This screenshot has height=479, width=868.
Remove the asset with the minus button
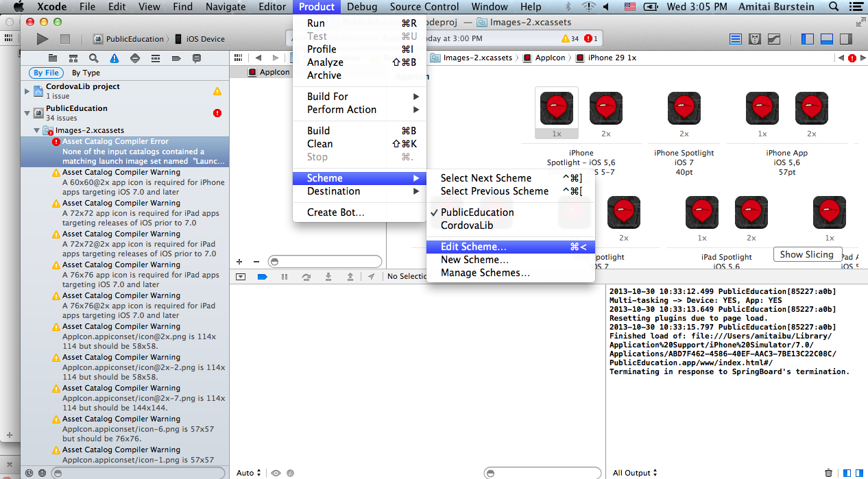(256, 262)
